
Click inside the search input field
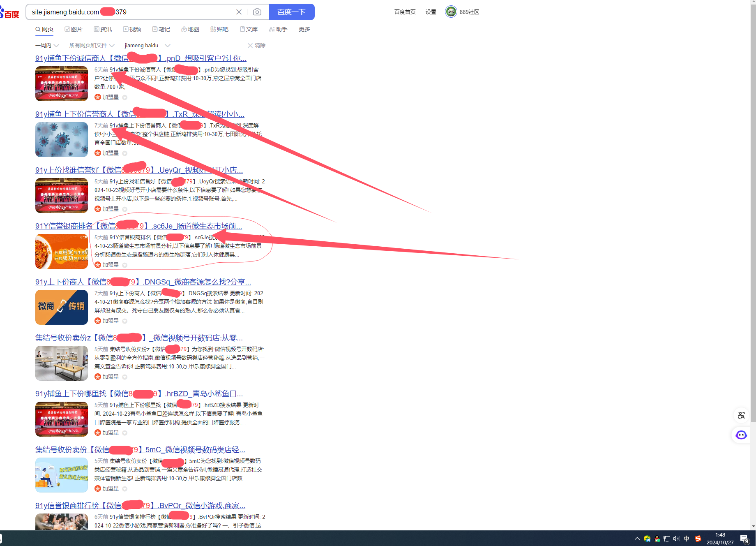(131, 12)
